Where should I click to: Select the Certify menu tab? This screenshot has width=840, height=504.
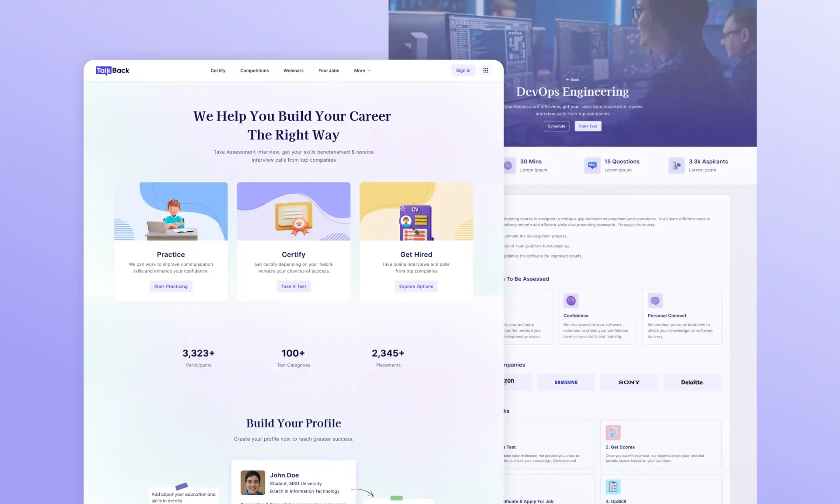coord(218,70)
